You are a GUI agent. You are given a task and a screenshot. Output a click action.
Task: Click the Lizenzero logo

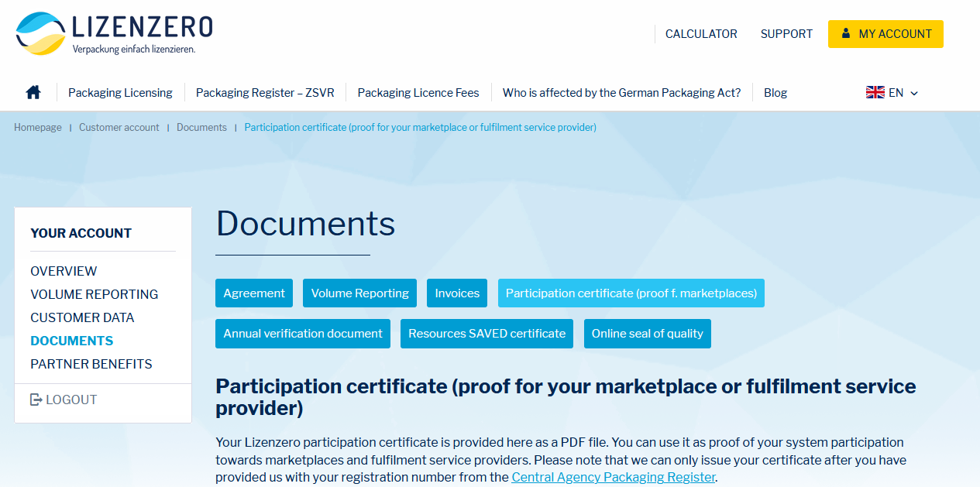pyautogui.click(x=114, y=33)
